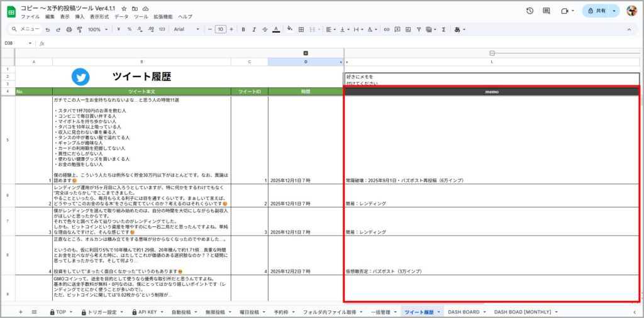Image resolution: width=644 pixels, height=318 pixels.
Task: Star this spreadsheet document
Action: [x=125, y=8]
